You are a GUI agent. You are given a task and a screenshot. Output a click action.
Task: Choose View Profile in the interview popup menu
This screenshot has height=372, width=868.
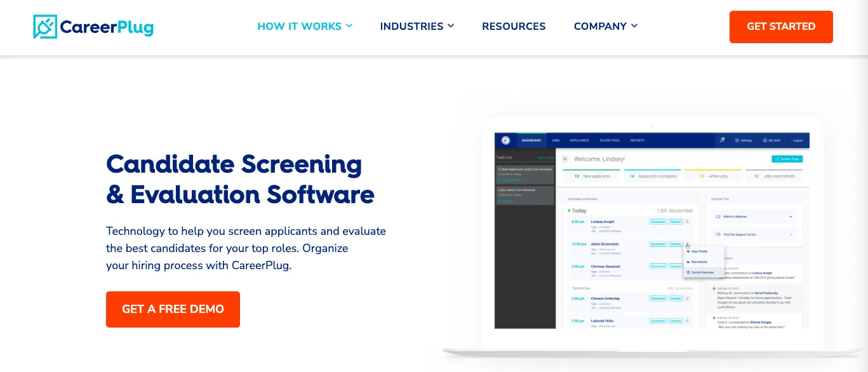[x=703, y=251]
